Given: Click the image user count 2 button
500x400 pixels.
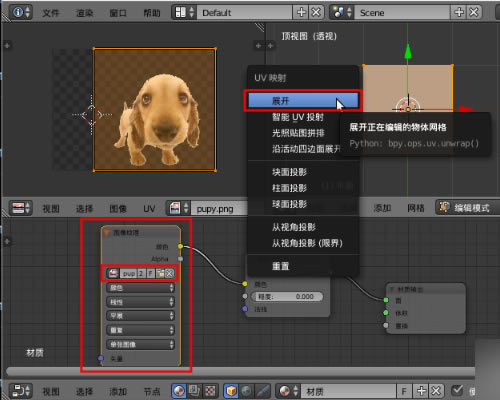Looking at the screenshot, I should 142,273.
